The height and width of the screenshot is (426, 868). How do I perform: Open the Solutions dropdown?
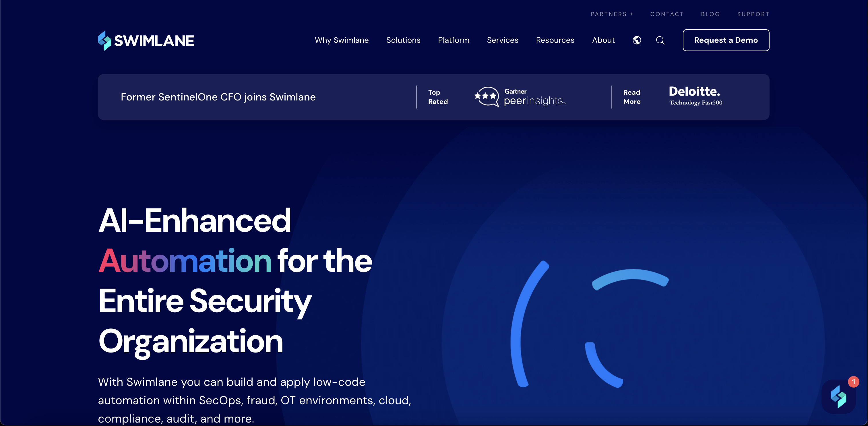pyautogui.click(x=403, y=40)
